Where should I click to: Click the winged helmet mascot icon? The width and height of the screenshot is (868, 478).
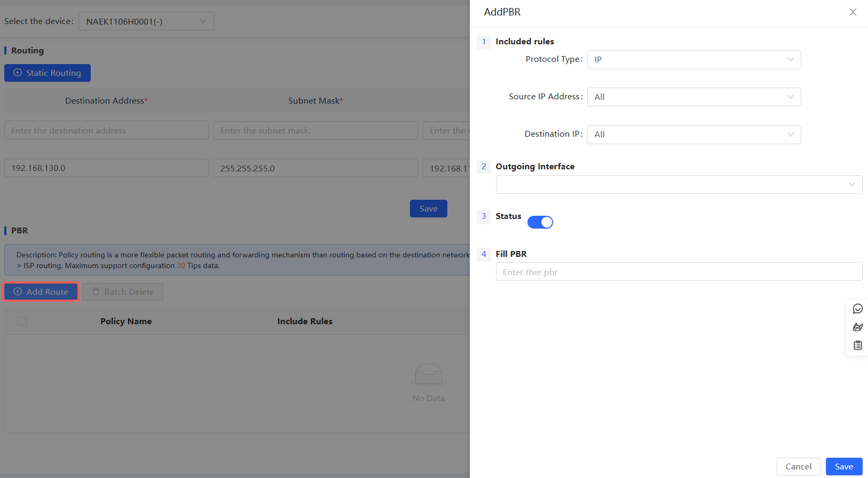pos(857,327)
